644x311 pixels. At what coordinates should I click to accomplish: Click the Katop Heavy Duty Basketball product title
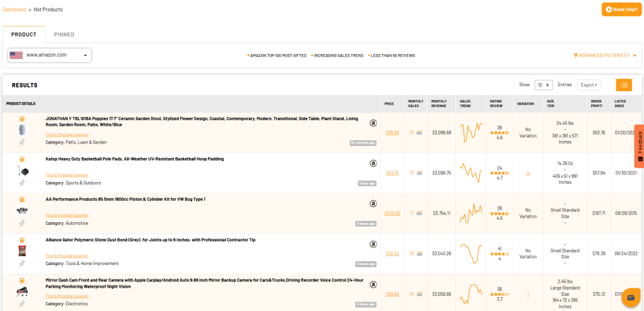[x=135, y=159]
